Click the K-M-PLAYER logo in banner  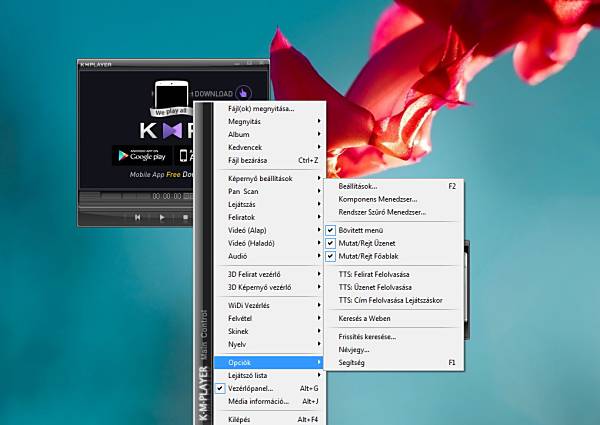pos(167,131)
